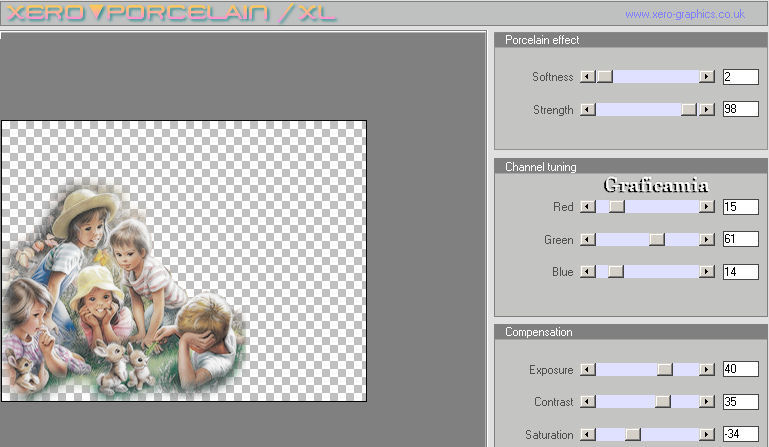Click the right arrow of the Green slider
769x447 pixels.
[707, 239]
